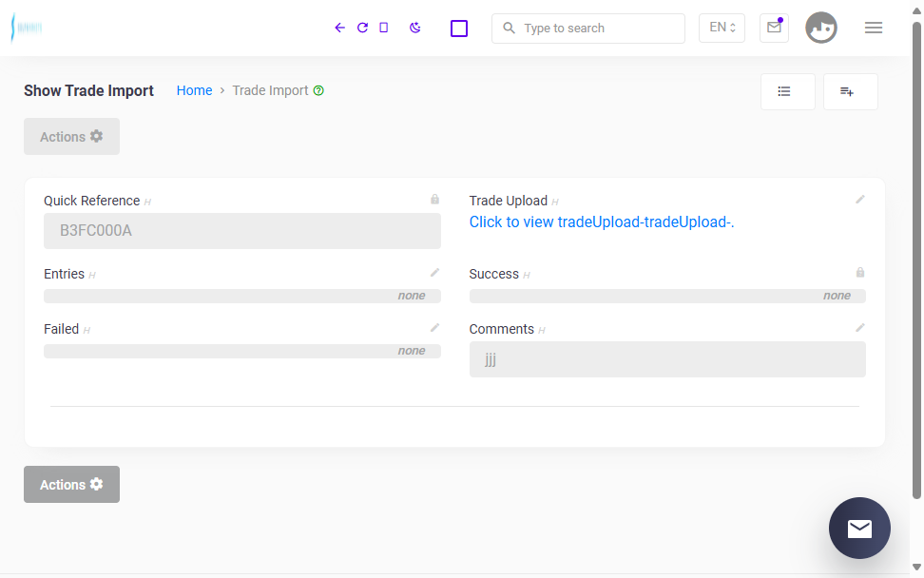The image size is (924, 578).
Task: Edit Failed with pencil icon
Action: (x=434, y=328)
